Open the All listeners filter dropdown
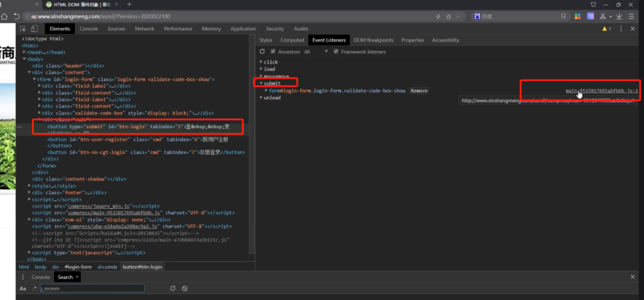Screen dimensions: 644x300 coord(316,52)
